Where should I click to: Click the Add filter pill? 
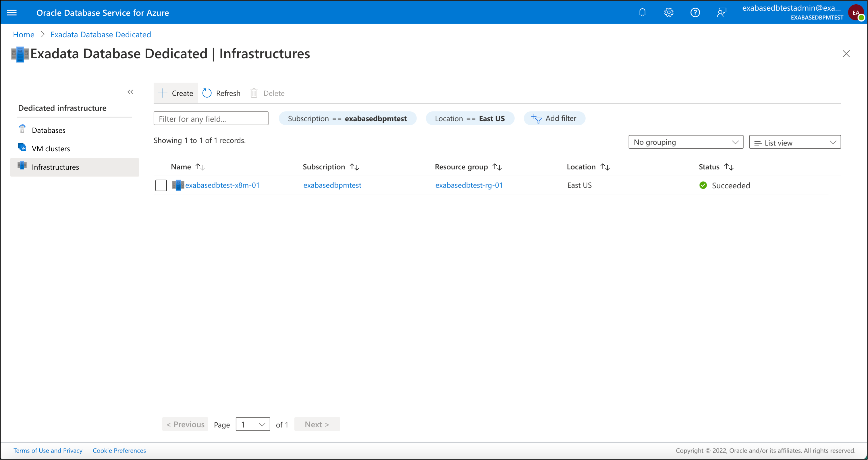point(554,119)
